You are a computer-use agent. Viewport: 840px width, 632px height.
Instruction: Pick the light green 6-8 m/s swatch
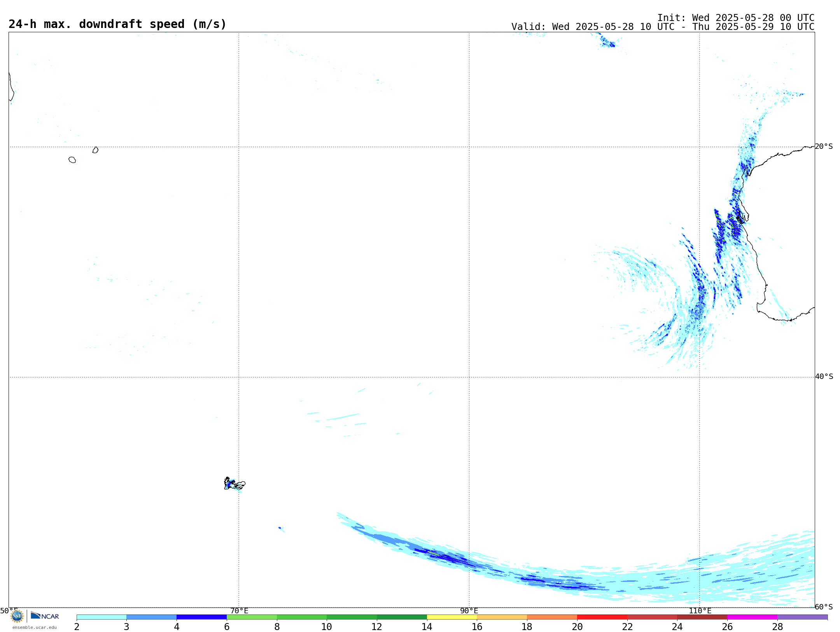click(x=252, y=617)
